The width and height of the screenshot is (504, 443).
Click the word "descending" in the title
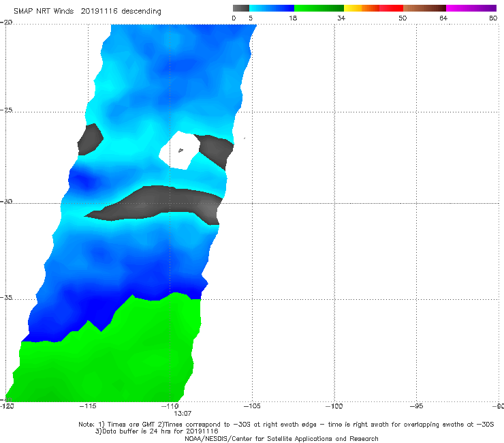pos(142,12)
